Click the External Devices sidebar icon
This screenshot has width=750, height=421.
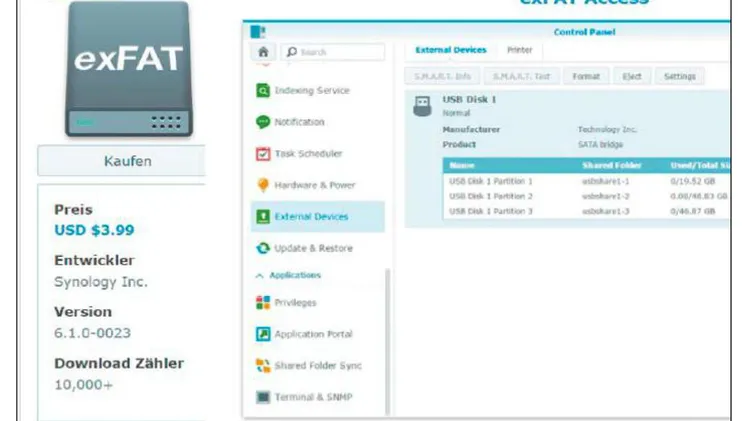point(263,217)
